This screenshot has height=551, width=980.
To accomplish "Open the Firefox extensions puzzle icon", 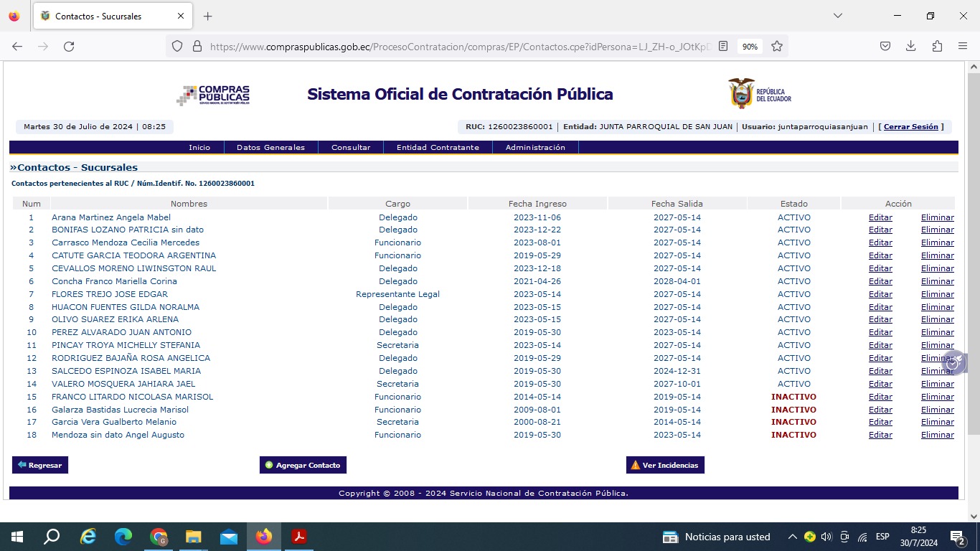I will (937, 46).
